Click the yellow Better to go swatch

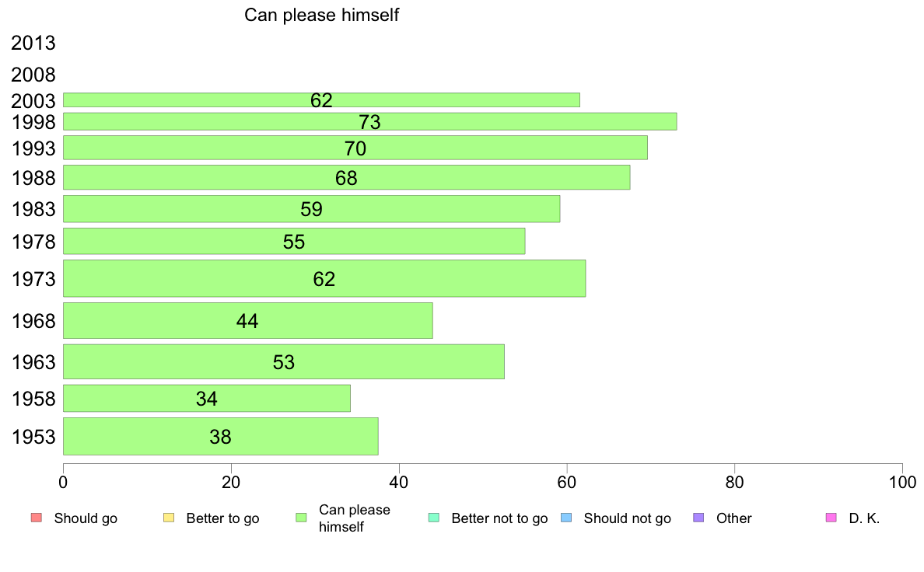[x=169, y=518]
